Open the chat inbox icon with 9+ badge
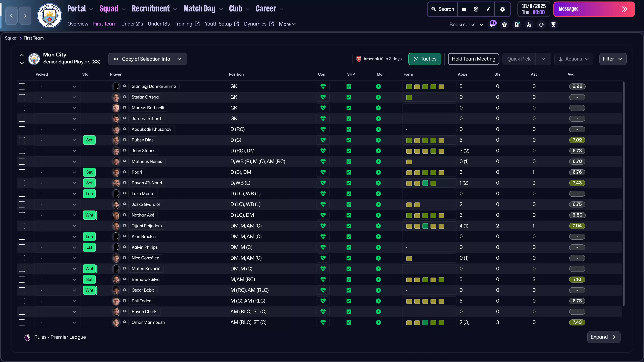The image size is (644, 362). pos(493,24)
